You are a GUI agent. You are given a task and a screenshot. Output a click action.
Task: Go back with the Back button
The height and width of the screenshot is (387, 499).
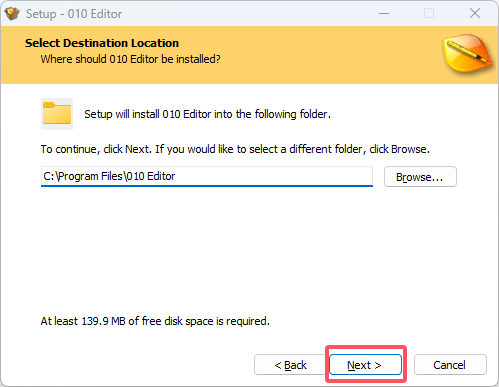[x=290, y=364]
